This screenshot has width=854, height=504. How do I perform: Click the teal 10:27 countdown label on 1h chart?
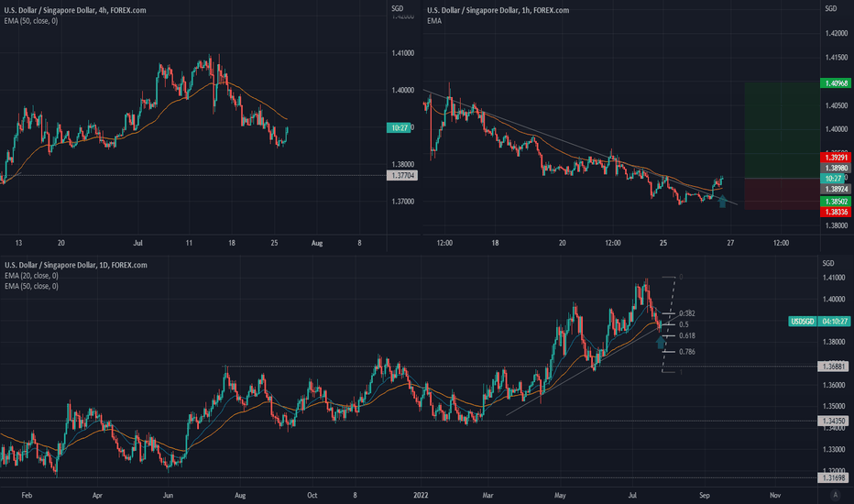point(833,179)
